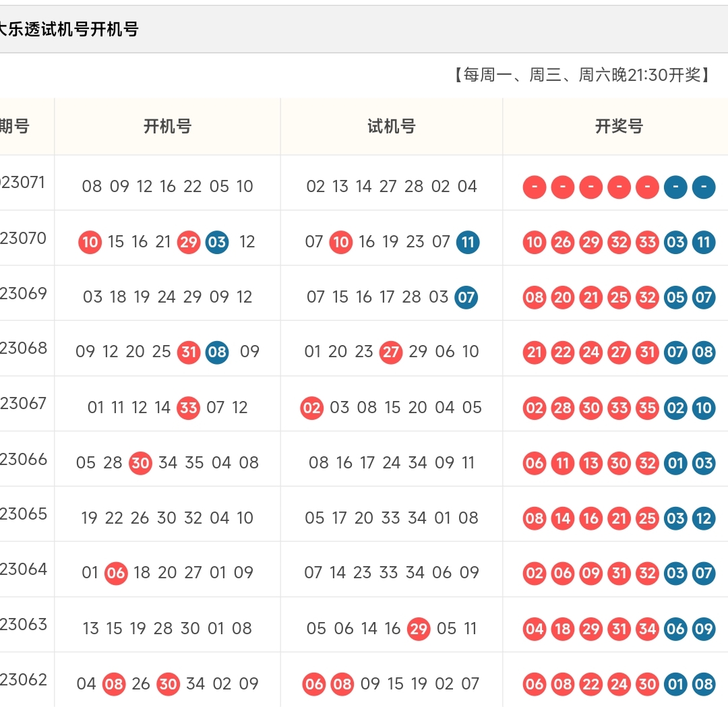Click issue number 23069

[x=23, y=293]
